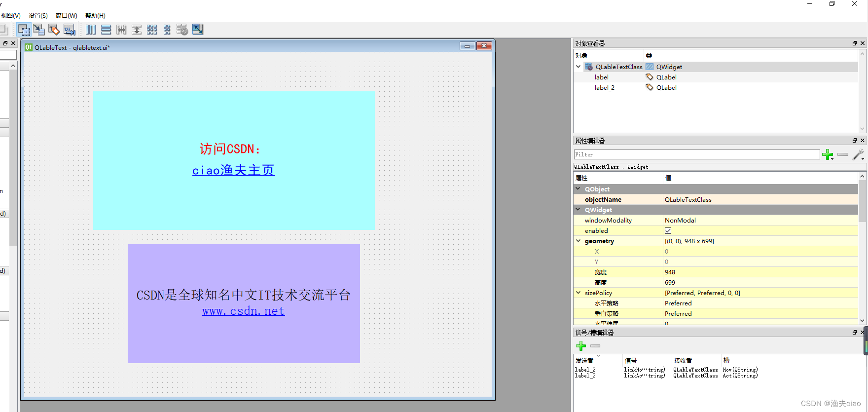Screen dimensions: 868x412
Task: Close the left widget box dock
Action: 13,43
